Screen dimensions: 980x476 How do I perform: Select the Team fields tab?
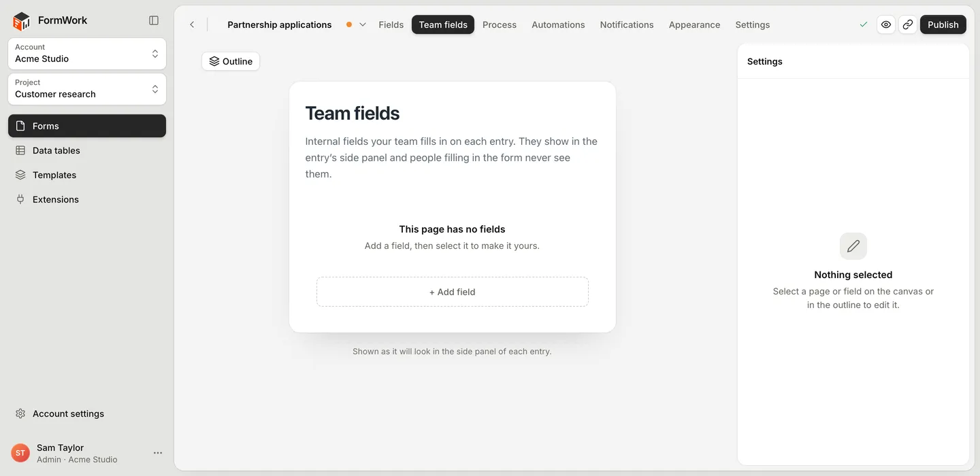[443, 24]
